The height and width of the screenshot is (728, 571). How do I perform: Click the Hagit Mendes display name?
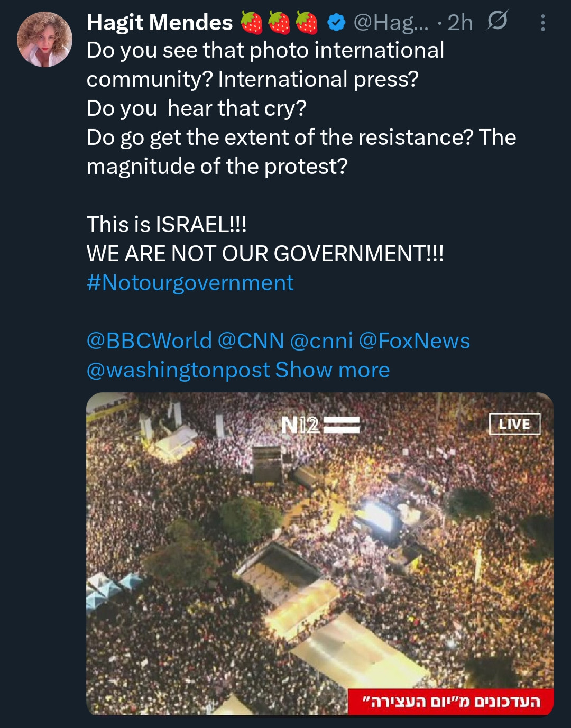click(x=160, y=23)
